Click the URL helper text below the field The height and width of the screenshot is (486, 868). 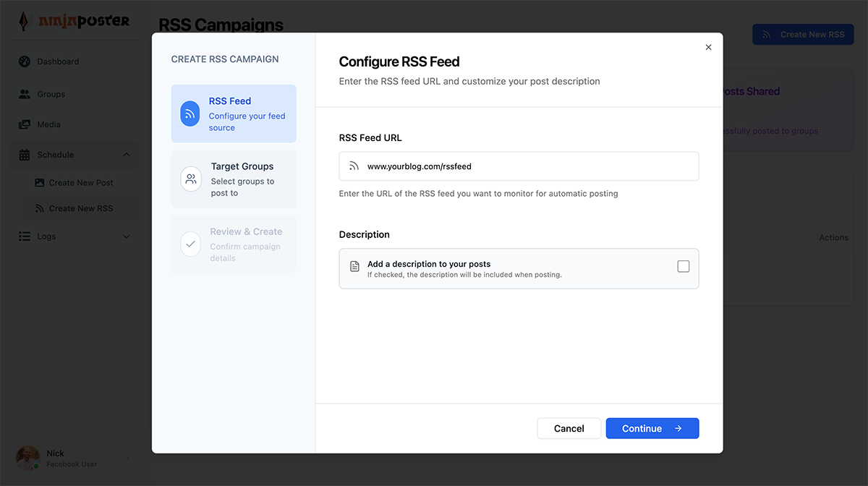(479, 194)
